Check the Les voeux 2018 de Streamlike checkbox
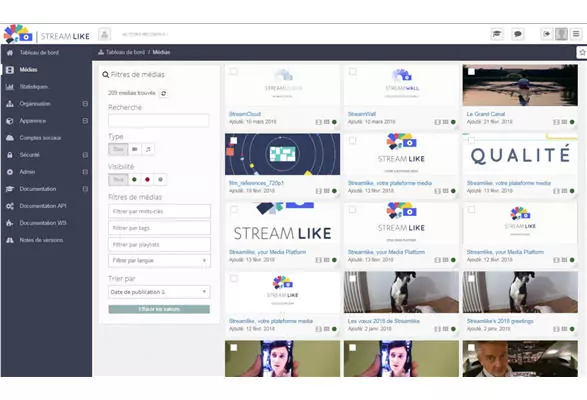 pyautogui.click(x=352, y=278)
